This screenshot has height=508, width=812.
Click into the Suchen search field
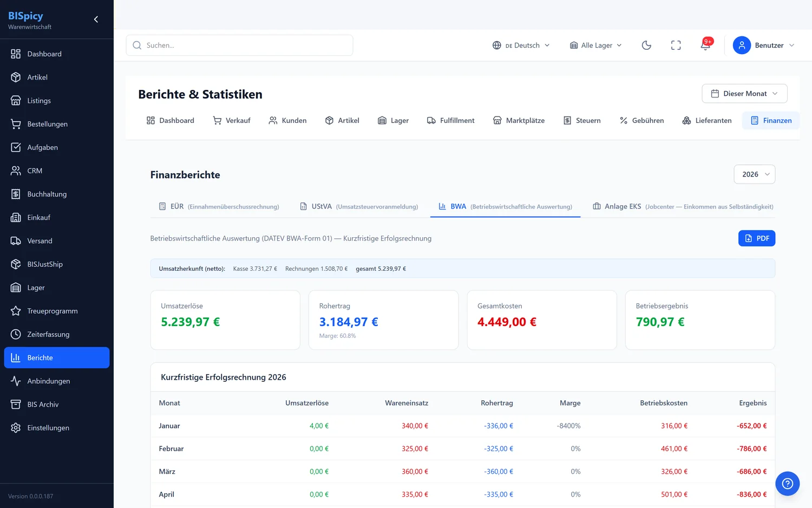[239, 45]
